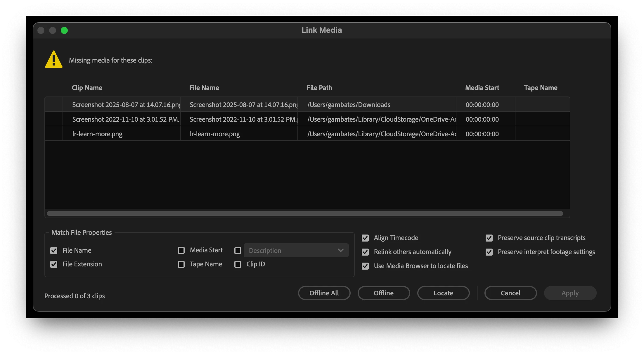Click the File Path column header
This screenshot has height=355, width=644.
click(x=319, y=88)
